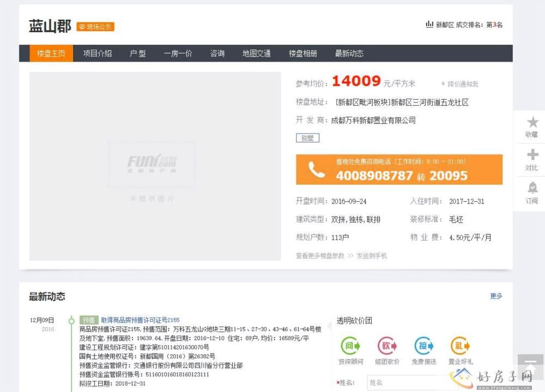Click the 收藏 star icon

click(x=532, y=123)
